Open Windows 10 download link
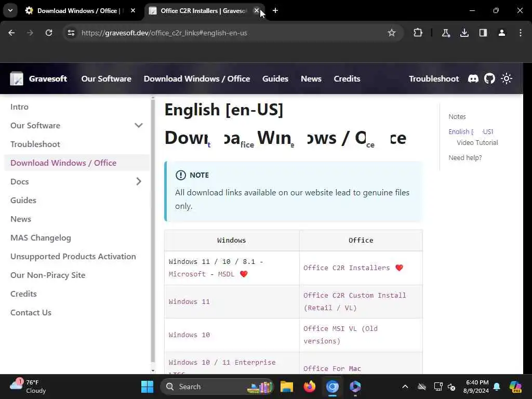 pyautogui.click(x=189, y=335)
